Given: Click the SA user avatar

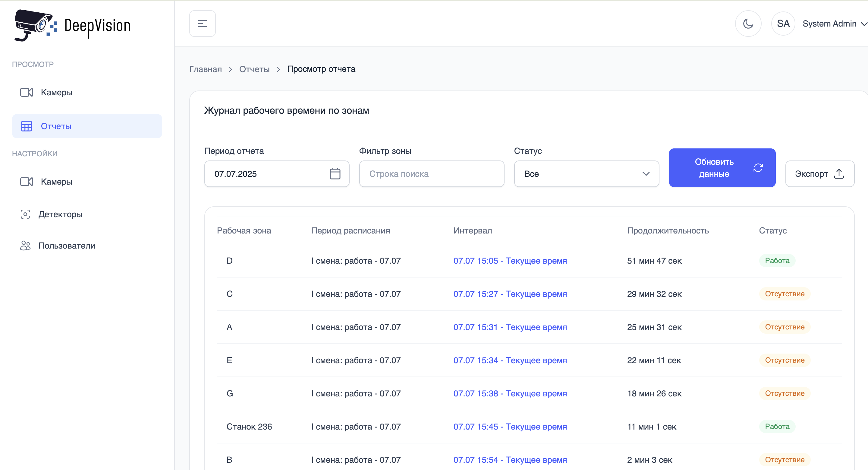Looking at the screenshot, I should pos(783,24).
